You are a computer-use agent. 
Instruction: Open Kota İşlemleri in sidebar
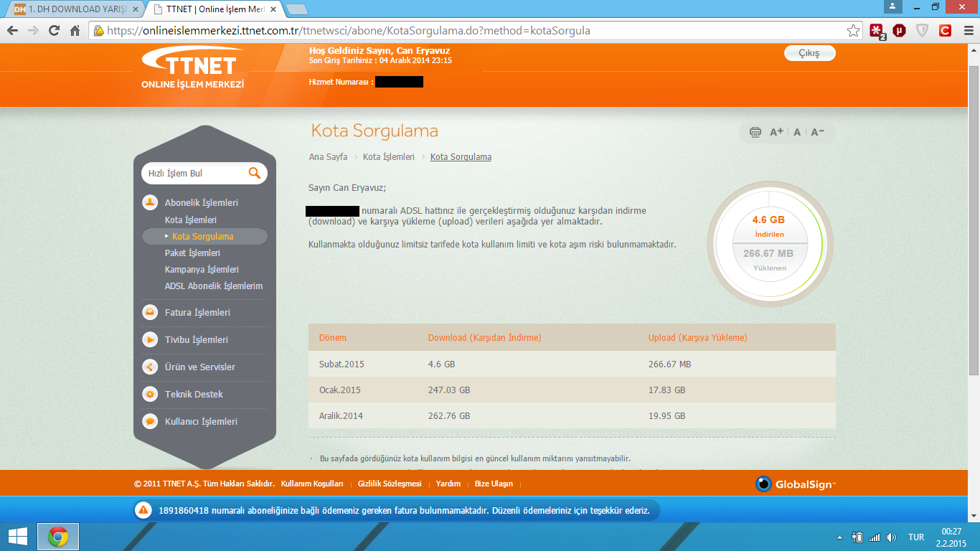pos(190,220)
